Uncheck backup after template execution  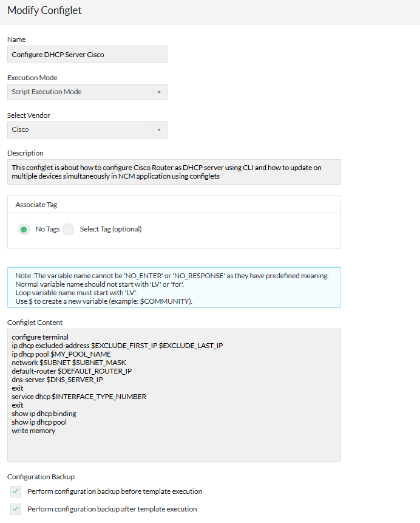tap(15, 509)
